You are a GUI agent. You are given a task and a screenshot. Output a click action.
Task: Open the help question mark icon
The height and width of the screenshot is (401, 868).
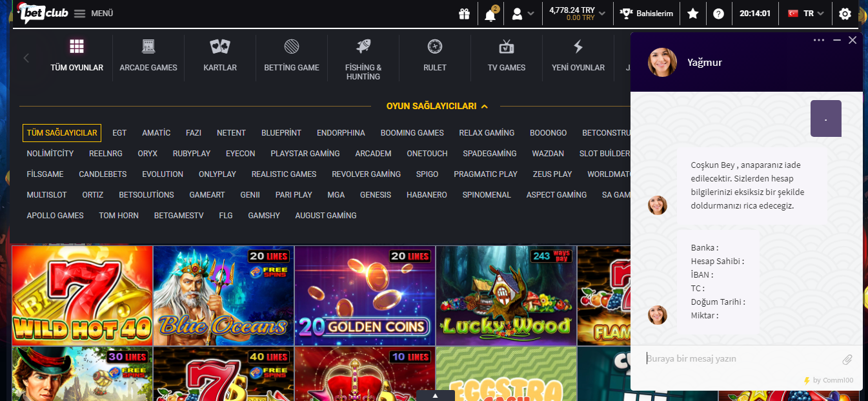718,14
